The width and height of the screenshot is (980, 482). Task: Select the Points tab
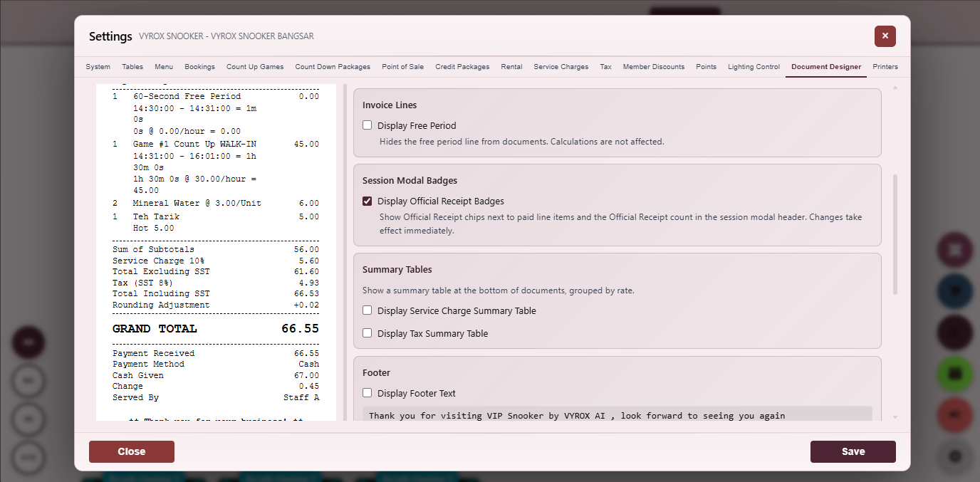[706, 67]
